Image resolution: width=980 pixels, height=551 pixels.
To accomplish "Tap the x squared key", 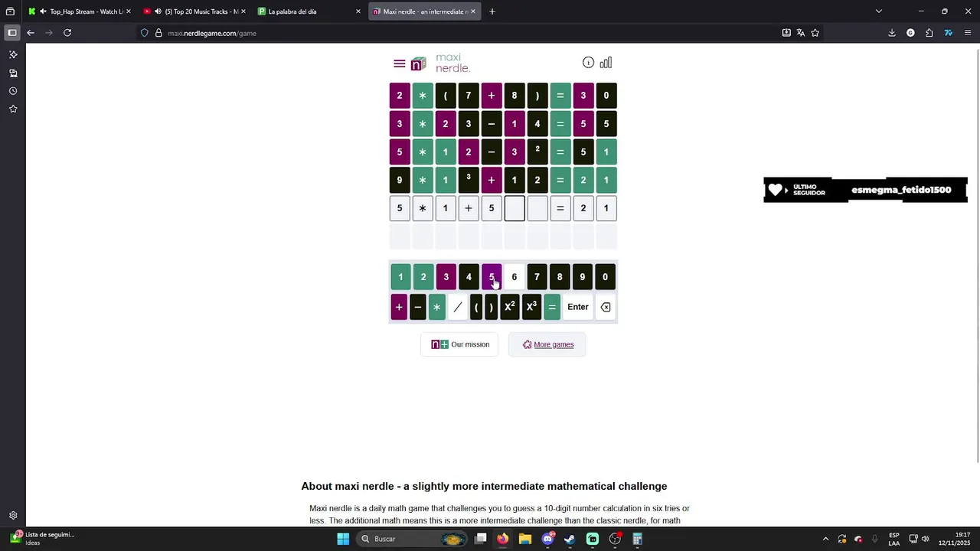I will 509,307.
